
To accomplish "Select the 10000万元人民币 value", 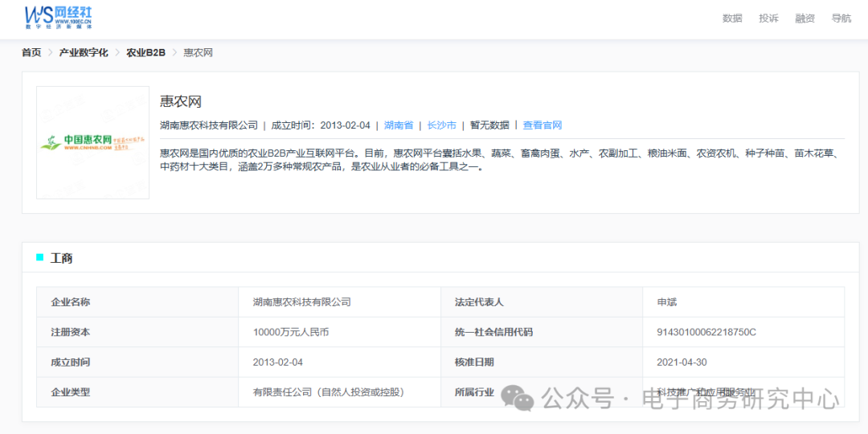I will click(291, 332).
